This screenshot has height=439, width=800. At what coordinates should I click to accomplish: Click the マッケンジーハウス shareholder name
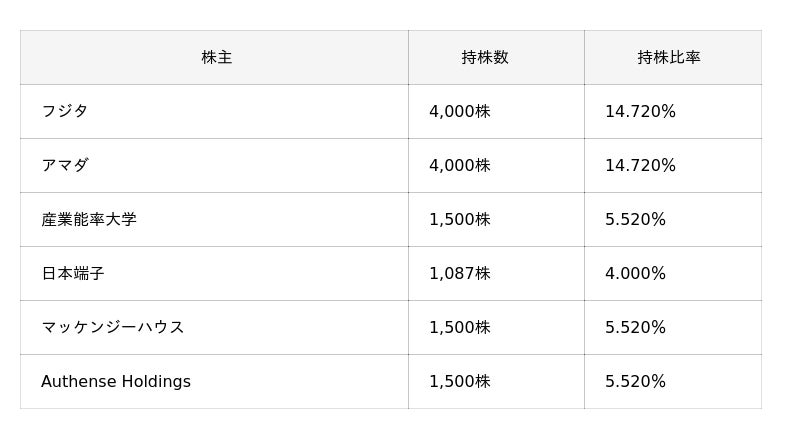pos(113,328)
